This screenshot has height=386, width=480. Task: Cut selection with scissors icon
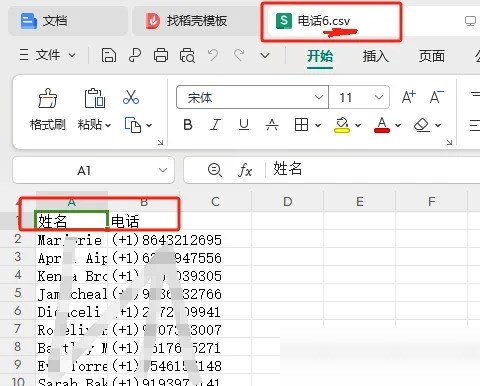[131, 97]
